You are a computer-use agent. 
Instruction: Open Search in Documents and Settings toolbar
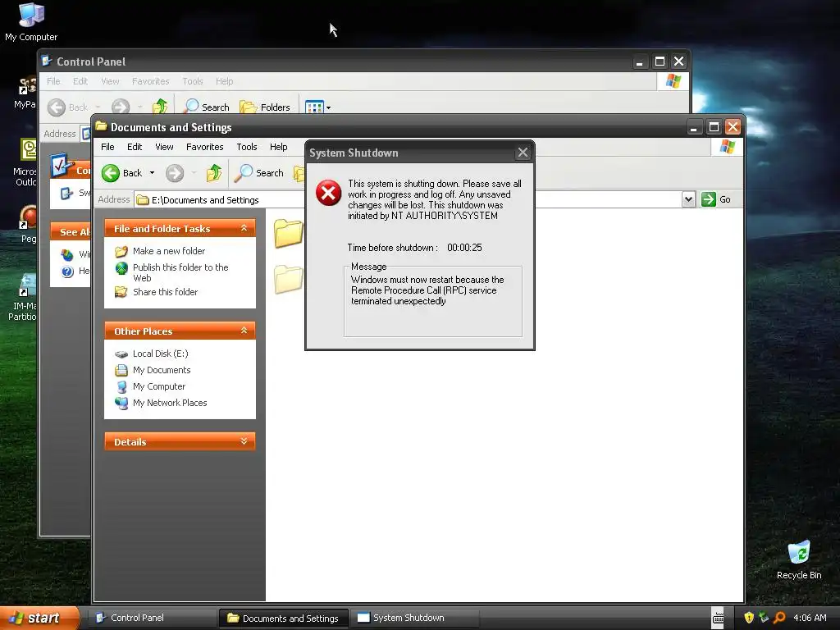pos(259,173)
